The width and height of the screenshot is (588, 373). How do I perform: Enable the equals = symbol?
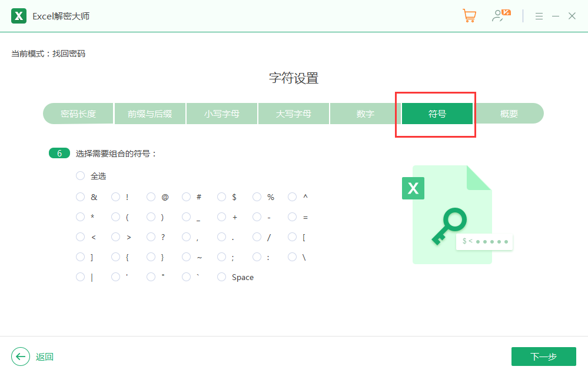292,217
